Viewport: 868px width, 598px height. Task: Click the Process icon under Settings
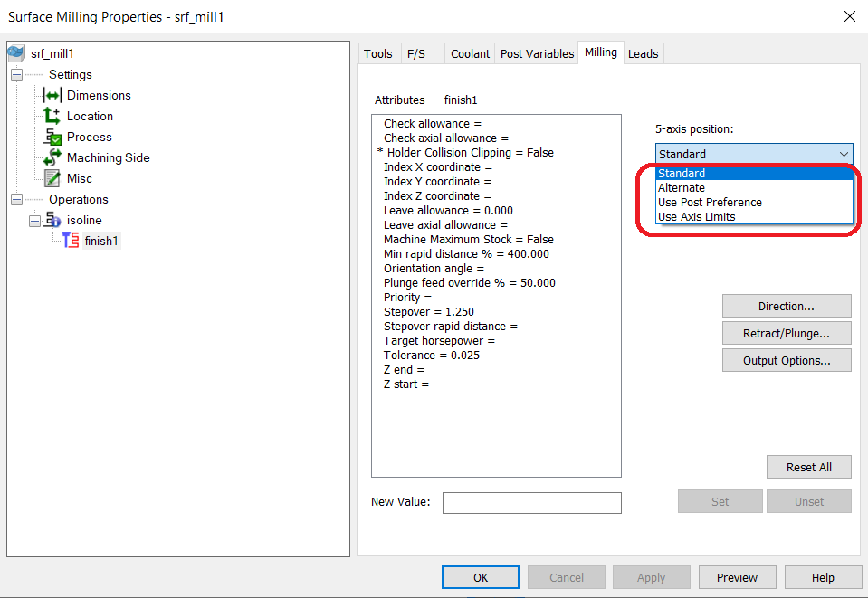click(x=54, y=137)
